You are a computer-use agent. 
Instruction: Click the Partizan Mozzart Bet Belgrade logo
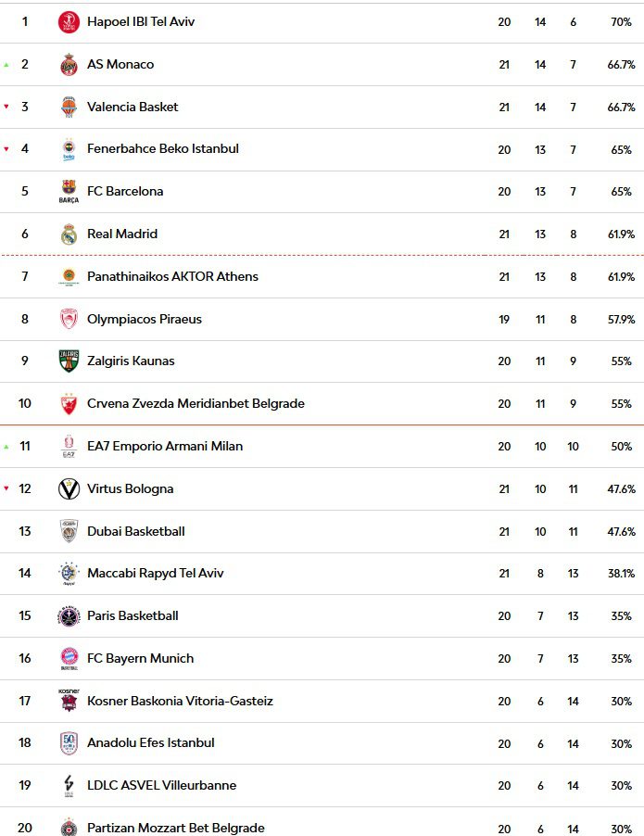click(69, 827)
